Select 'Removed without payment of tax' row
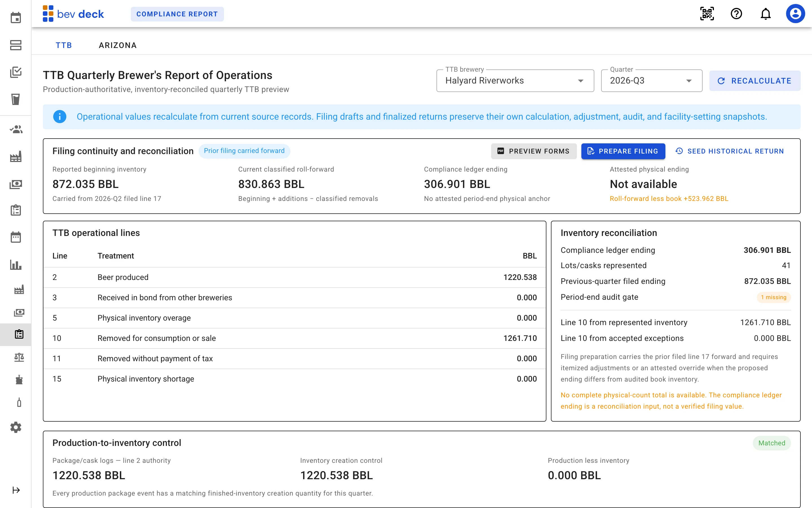This screenshot has width=812, height=508. (294, 358)
